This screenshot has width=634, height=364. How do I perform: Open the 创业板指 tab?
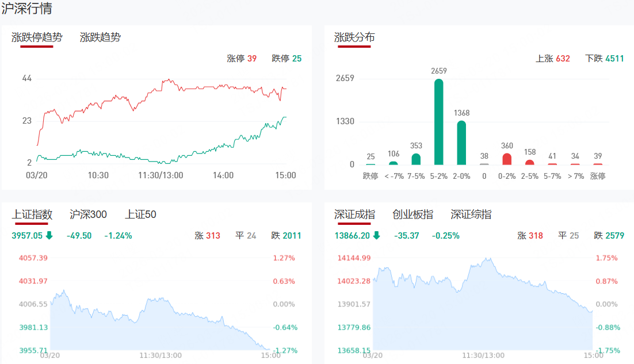413,214
